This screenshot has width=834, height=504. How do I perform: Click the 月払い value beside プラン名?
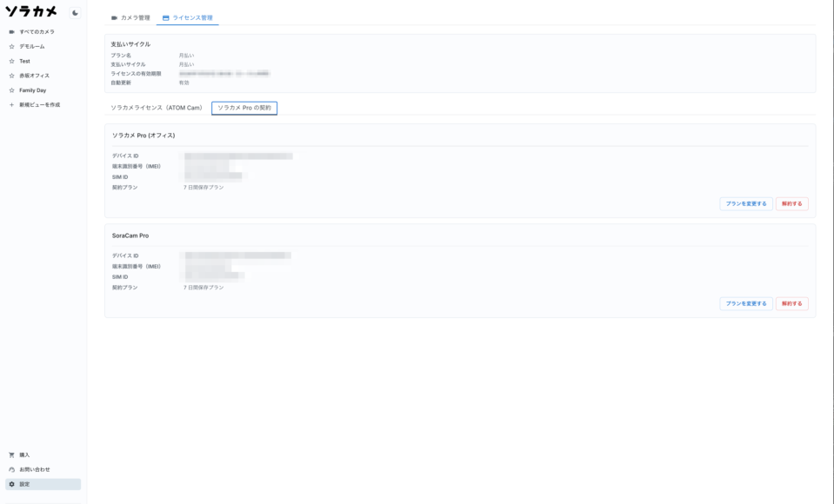click(186, 56)
